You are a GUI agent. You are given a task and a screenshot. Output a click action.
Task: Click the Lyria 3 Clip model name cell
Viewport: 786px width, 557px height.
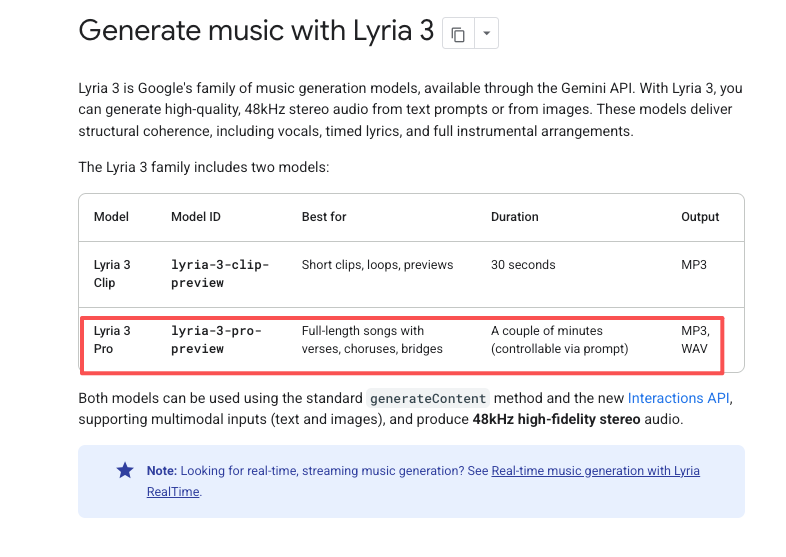point(112,274)
